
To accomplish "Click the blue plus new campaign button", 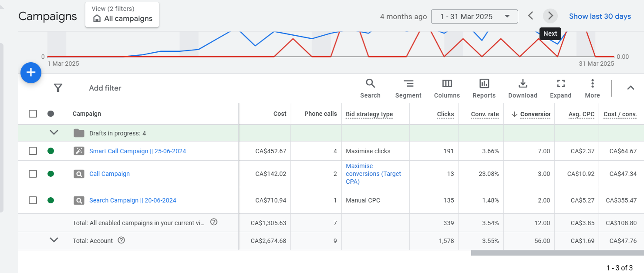I will (x=31, y=73).
